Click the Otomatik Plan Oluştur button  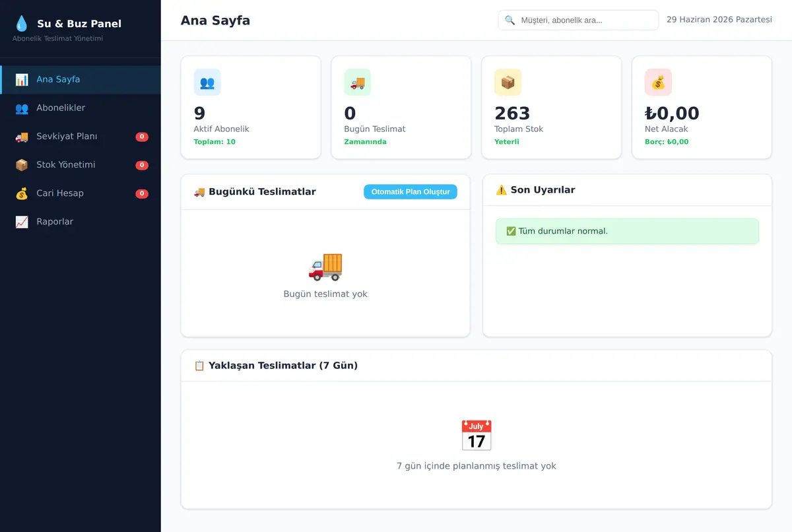[x=411, y=192]
